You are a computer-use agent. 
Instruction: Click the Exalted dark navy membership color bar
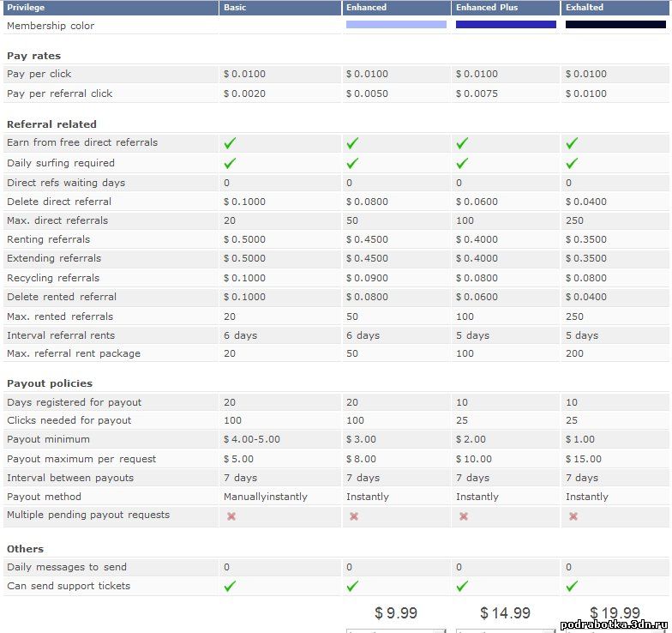(x=615, y=25)
